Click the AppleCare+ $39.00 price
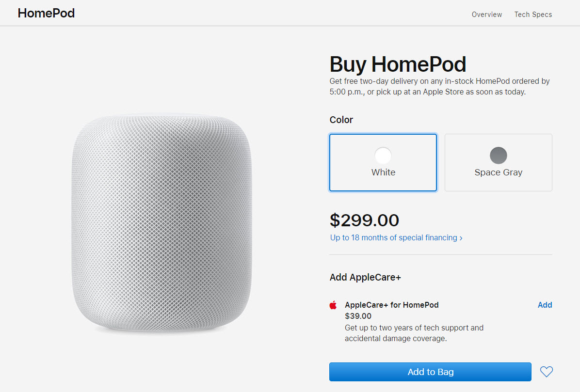Screen dimensions: 580x392 (358, 316)
